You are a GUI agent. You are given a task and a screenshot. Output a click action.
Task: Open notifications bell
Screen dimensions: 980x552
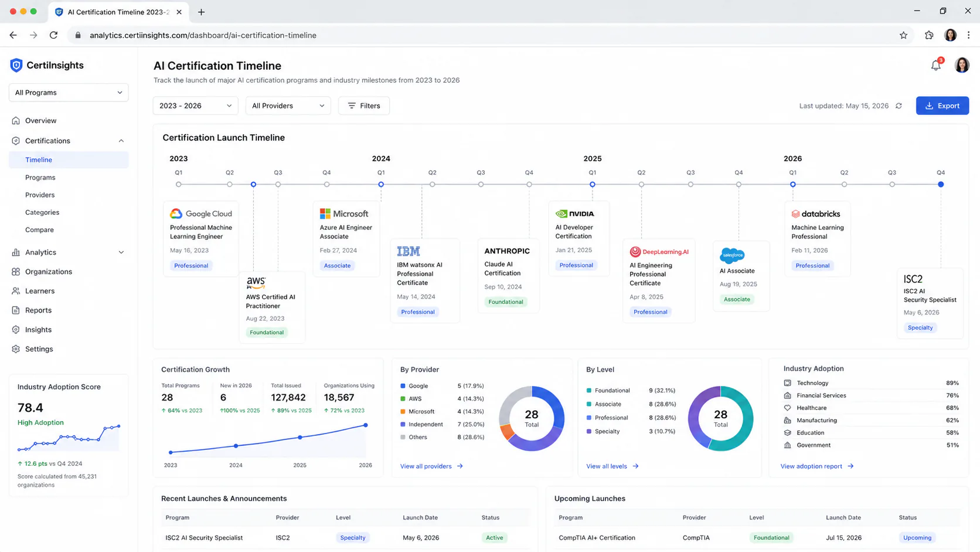[x=936, y=65]
